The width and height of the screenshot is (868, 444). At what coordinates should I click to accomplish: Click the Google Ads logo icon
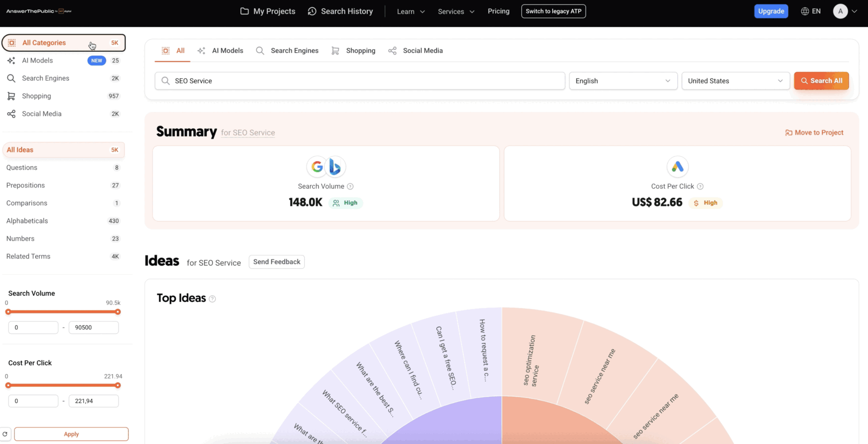click(x=677, y=167)
